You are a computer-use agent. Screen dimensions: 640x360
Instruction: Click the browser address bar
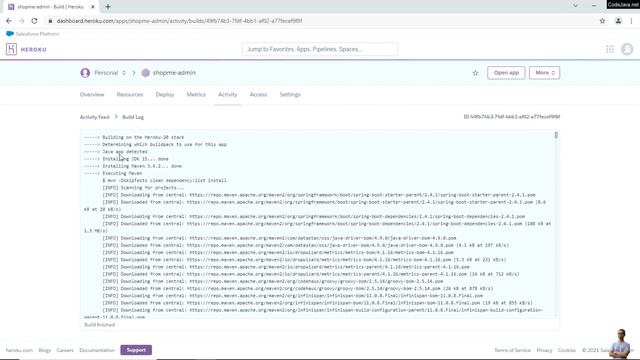pos(320,21)
